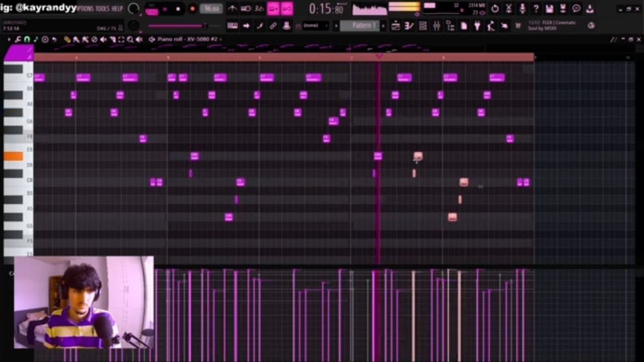The height and width of the screenshot is (362, 644).
Task: Click the playback speaker tool in piano roll
Action: tap(139, 39)
